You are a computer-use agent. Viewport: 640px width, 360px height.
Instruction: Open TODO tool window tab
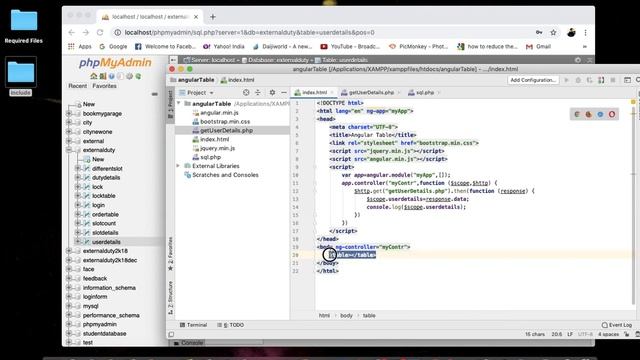tap(231, 325)
